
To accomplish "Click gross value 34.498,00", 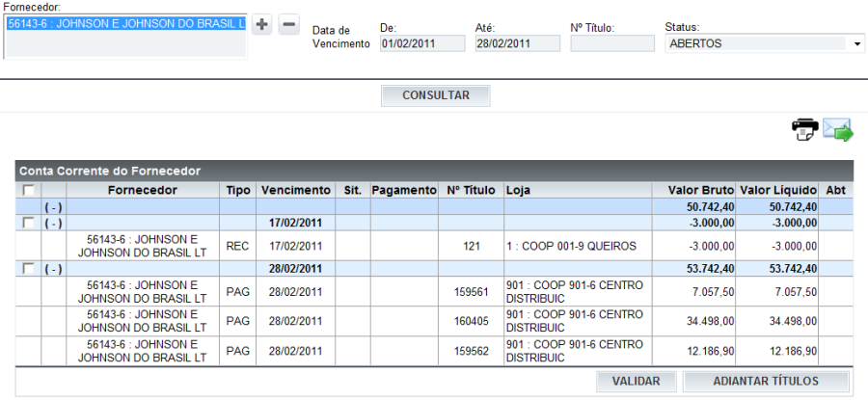I will tap(693, 321).
